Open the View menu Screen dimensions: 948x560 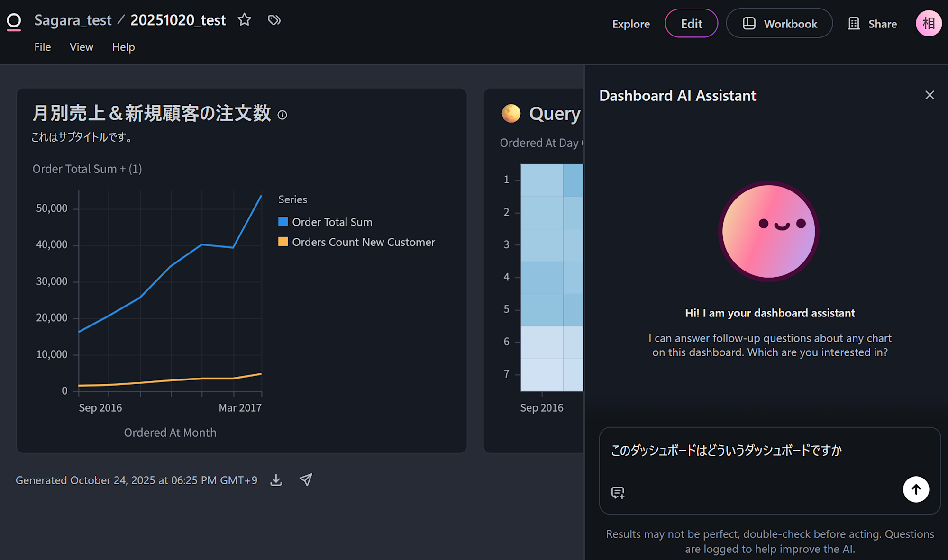coord(81,47)
